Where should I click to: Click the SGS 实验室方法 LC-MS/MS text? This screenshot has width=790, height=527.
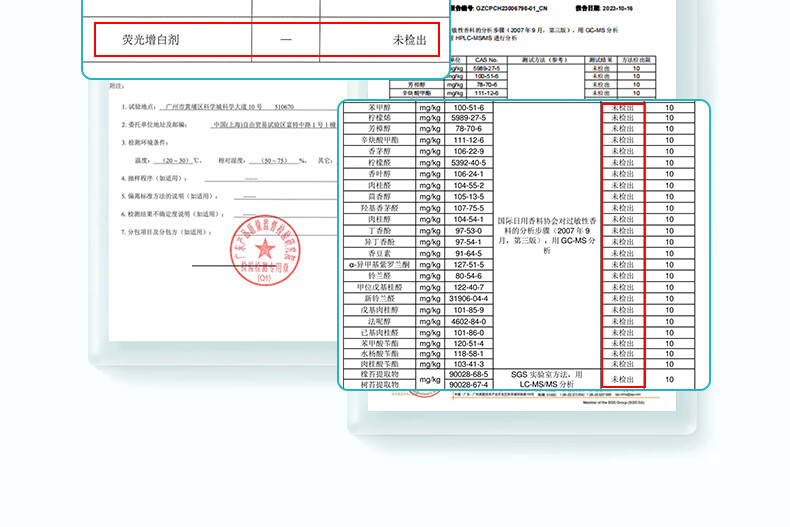pyautogui.click(x=546, y=379)
